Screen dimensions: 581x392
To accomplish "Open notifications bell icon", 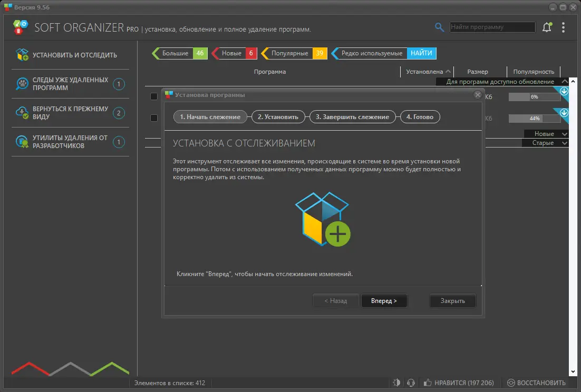I will [547, 27].
